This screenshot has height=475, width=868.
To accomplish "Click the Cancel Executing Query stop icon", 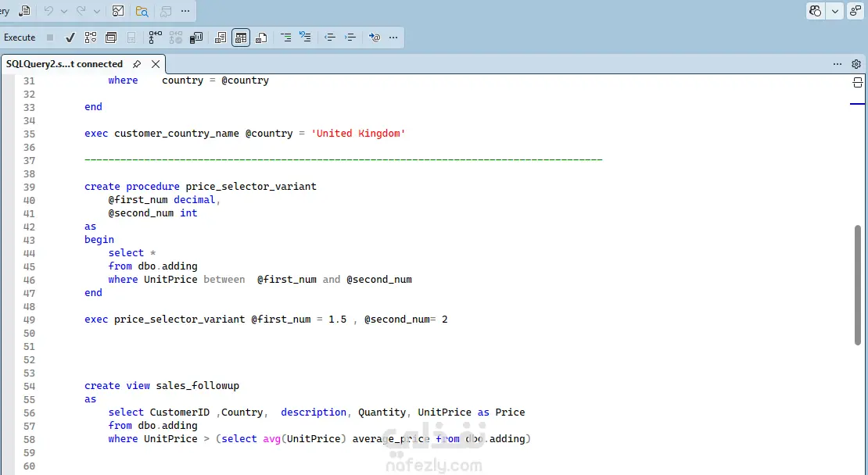I will [50, 37].
